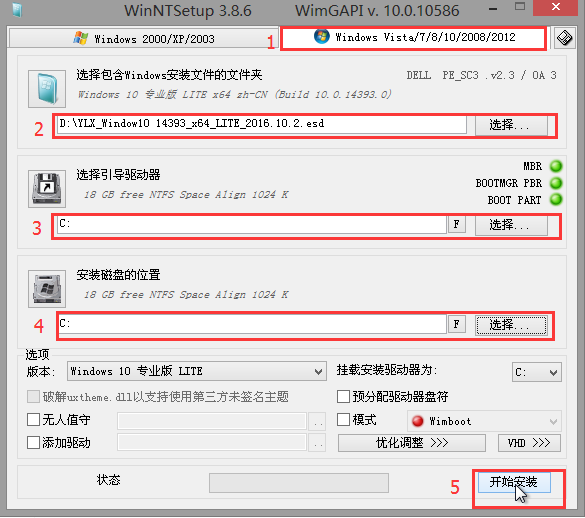Click 开始安装 to start the installation
Screen dimensions: 585x518
[514, 482]
